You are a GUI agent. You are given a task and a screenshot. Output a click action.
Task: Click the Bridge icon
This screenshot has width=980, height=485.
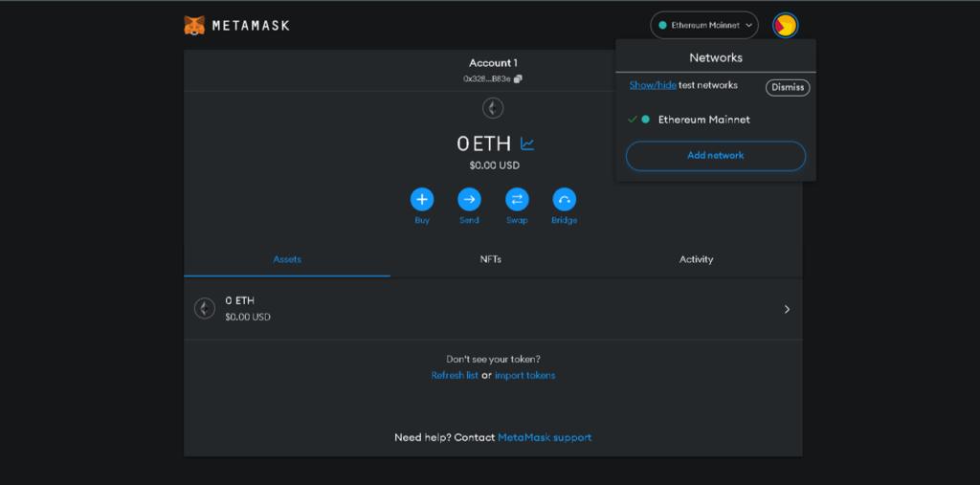pyautogui.click(x=564, y=199)
